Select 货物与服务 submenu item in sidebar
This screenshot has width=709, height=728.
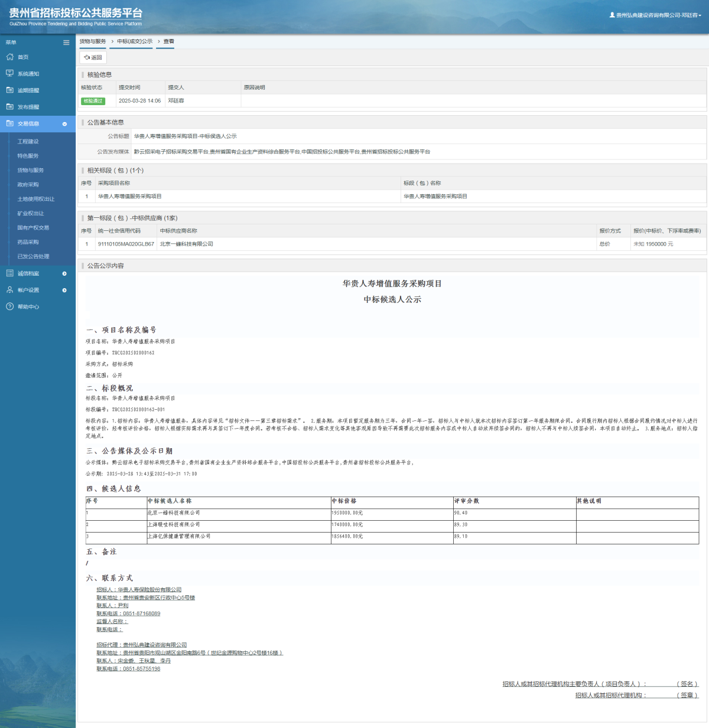click(30, 170)
